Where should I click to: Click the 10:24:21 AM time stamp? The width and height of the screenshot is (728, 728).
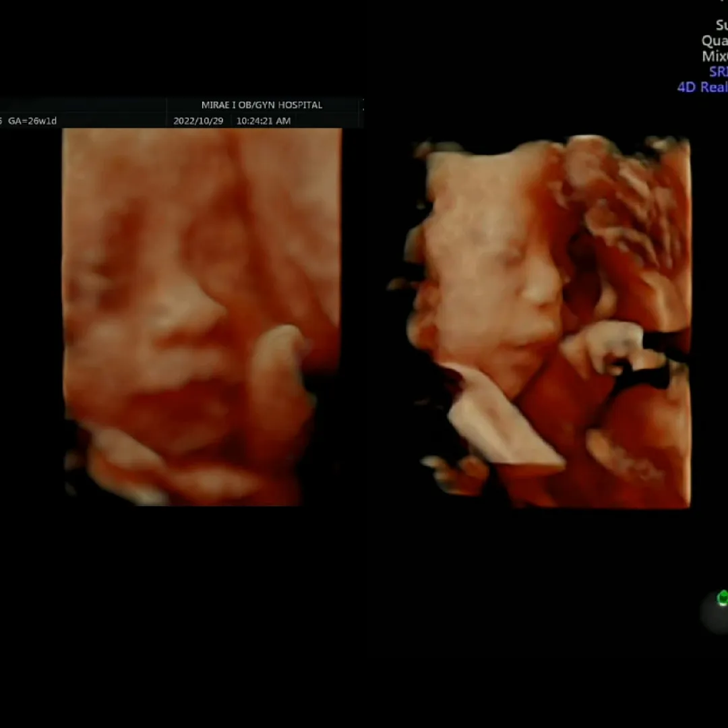point(264,121)
